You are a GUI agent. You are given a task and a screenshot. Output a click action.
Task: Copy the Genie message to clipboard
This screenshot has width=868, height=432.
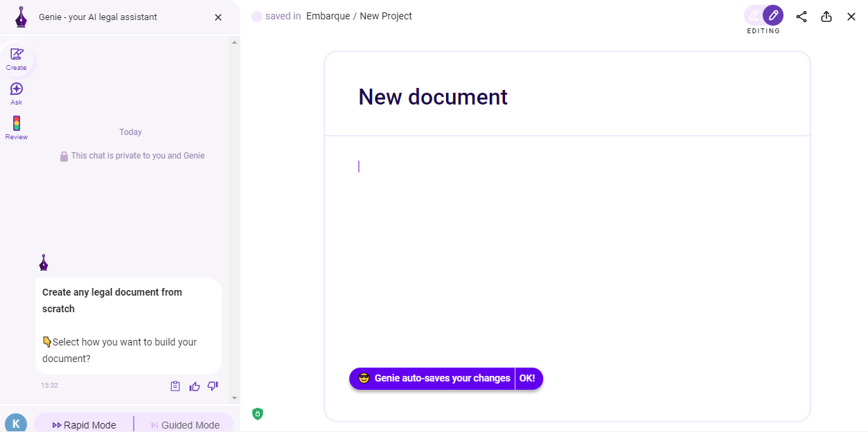click(x=175, y=386)
